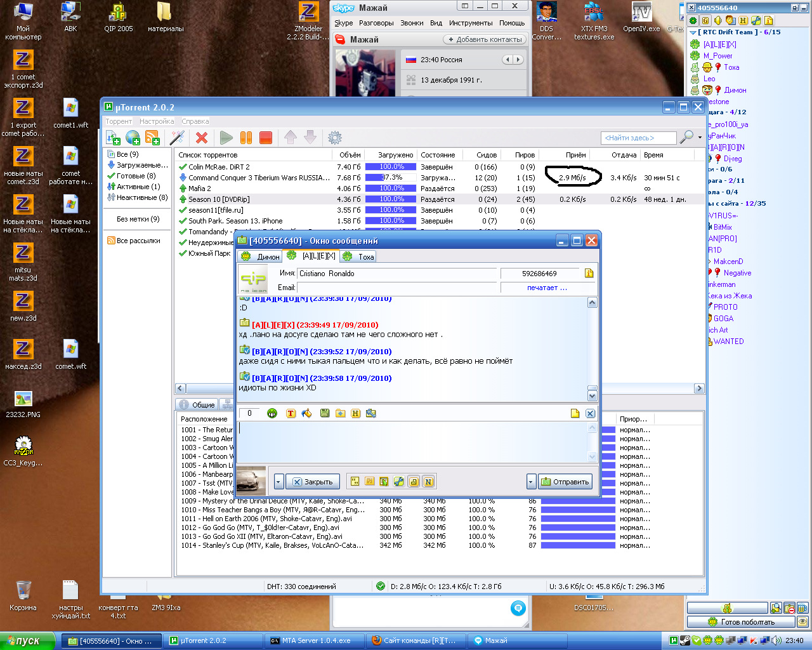Open the dropdown arrow beside 'Отправить' button
Screen dimensions: 812x650
[x=531, y=482]
